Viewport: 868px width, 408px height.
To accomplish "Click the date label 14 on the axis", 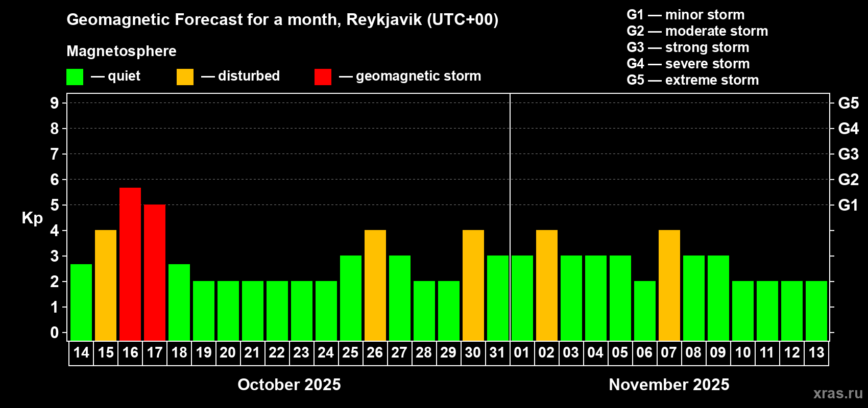I will 81,352.
